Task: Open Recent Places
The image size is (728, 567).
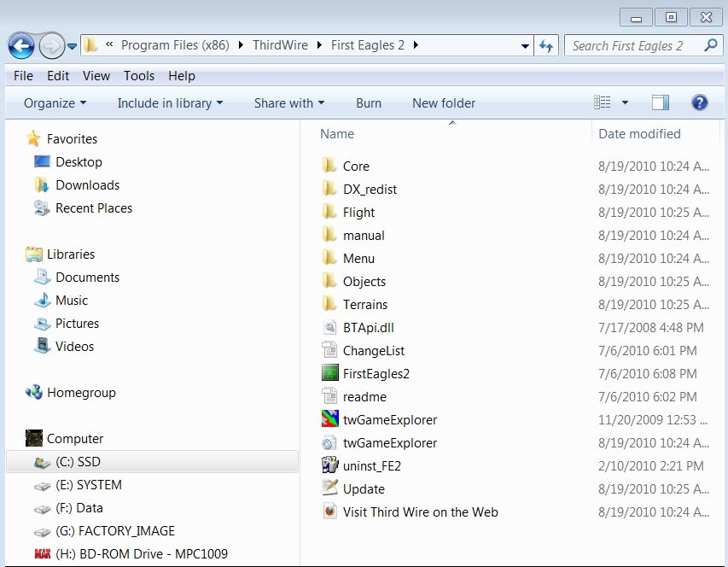Action: 94,208
